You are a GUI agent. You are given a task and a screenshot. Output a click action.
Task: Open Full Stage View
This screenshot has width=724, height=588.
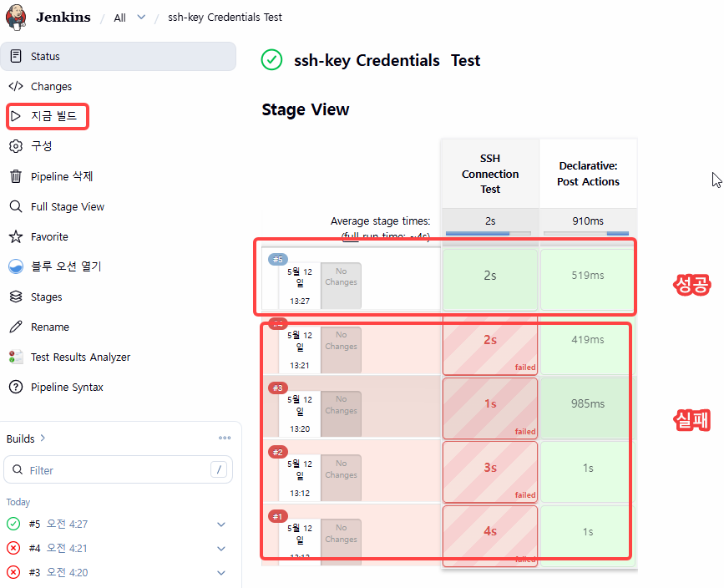click(119, 206)
